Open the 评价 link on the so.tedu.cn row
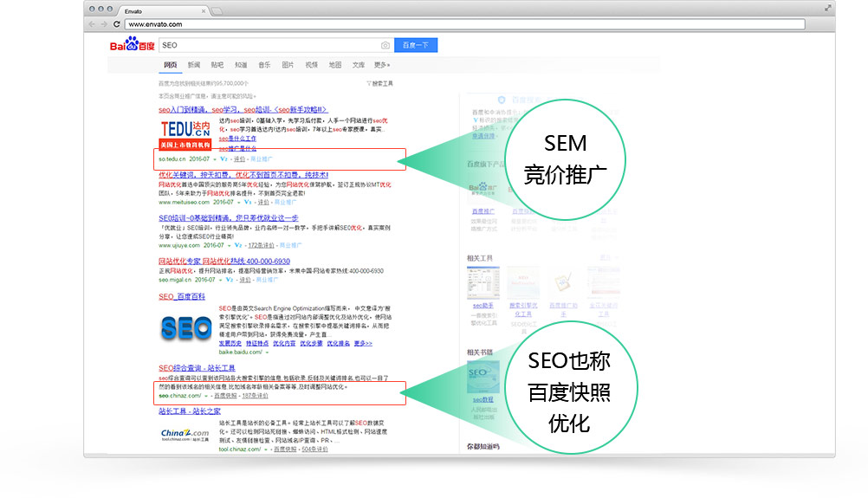Viewport: 868px width, 498px height. click(x=239, y=158)
